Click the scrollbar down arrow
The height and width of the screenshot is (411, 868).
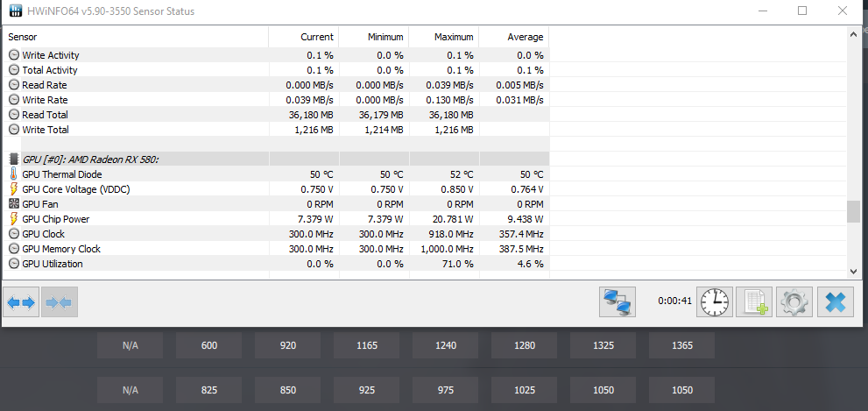click(854, 272)
